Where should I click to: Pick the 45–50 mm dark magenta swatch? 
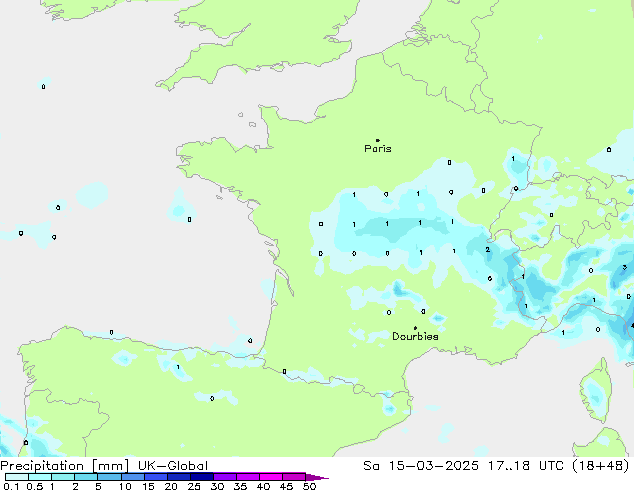tap(294, 477)
